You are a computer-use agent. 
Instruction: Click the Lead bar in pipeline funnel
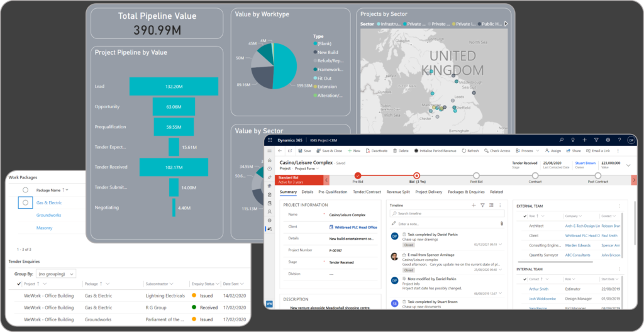[x=174, y=86]
